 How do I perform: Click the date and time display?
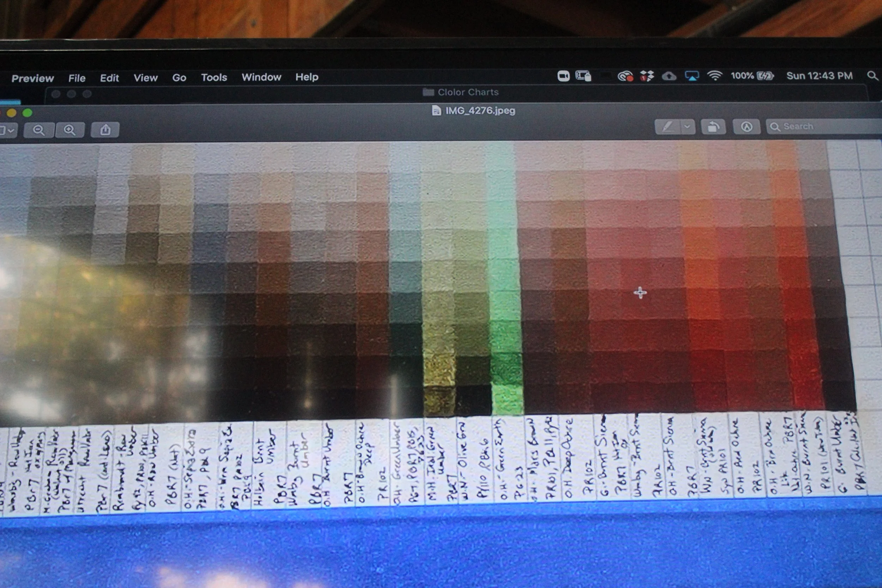pyautogui.click(x=819, y=76)
